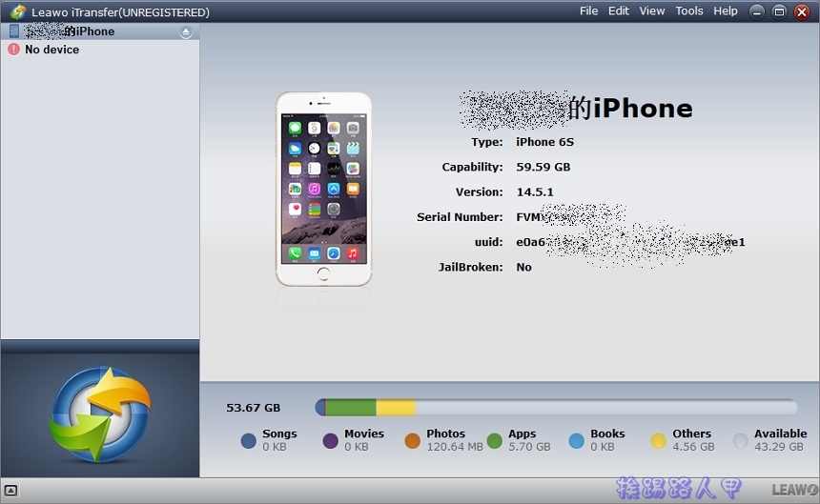
Task: Click the Available grey legend dot
Action: [741, 441]
